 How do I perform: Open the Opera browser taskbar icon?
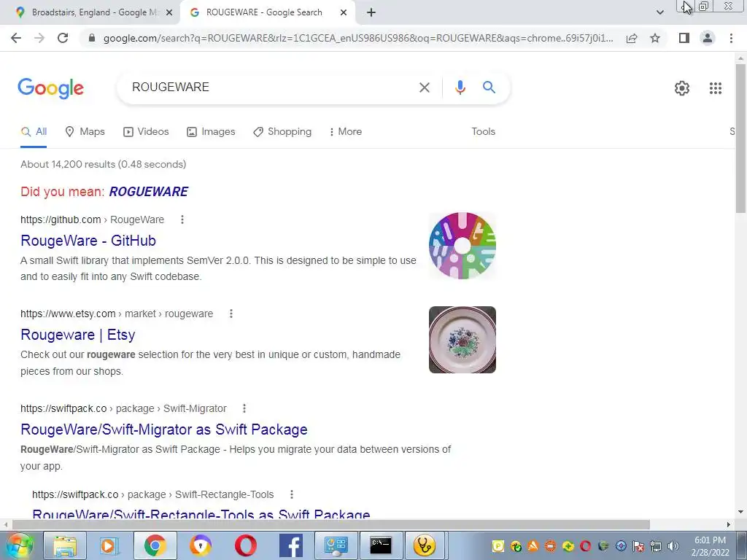point(245,545)
